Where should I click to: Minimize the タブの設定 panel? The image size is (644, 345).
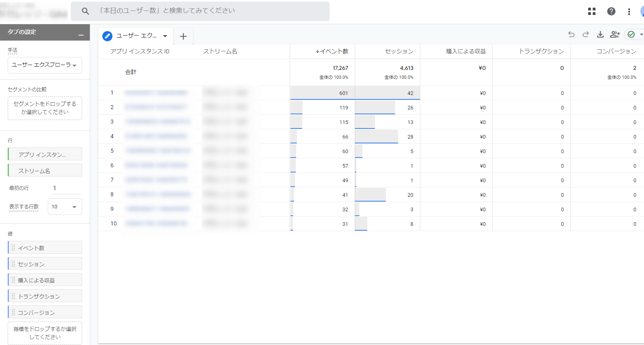81,36
